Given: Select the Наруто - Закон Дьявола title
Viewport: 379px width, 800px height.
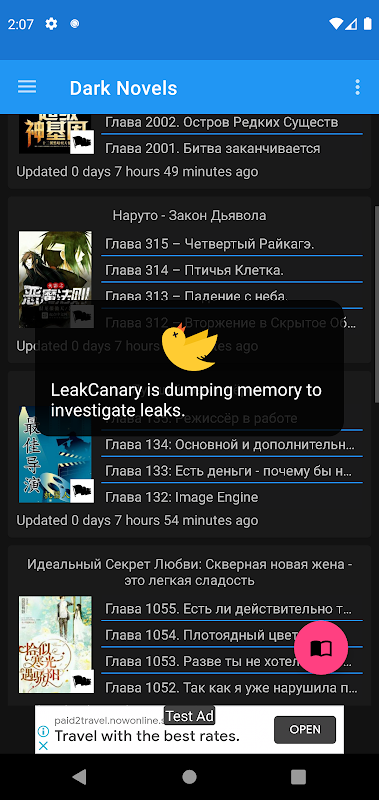Looking at the screenshot, I should [189, 215].
